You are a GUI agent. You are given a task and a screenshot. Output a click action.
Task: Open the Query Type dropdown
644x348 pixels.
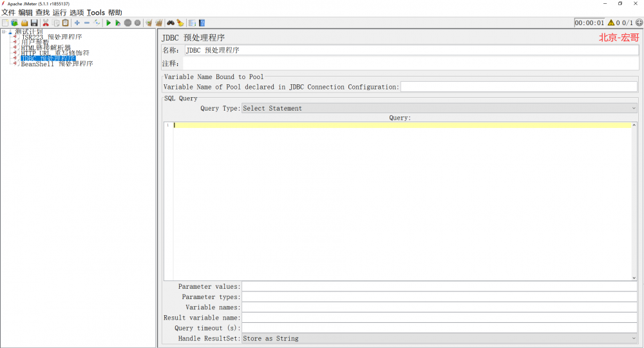point(439,108)
